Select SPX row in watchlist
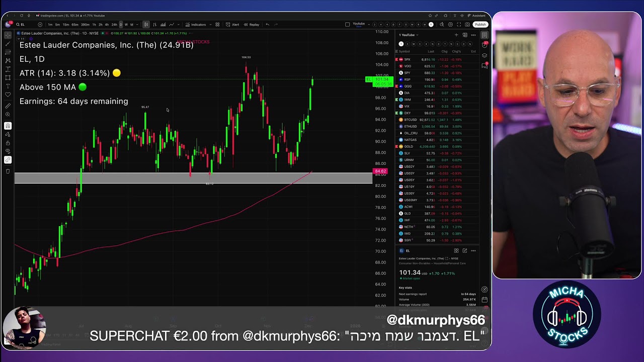This screenshot has height=362, width=644. click(437, 59)
